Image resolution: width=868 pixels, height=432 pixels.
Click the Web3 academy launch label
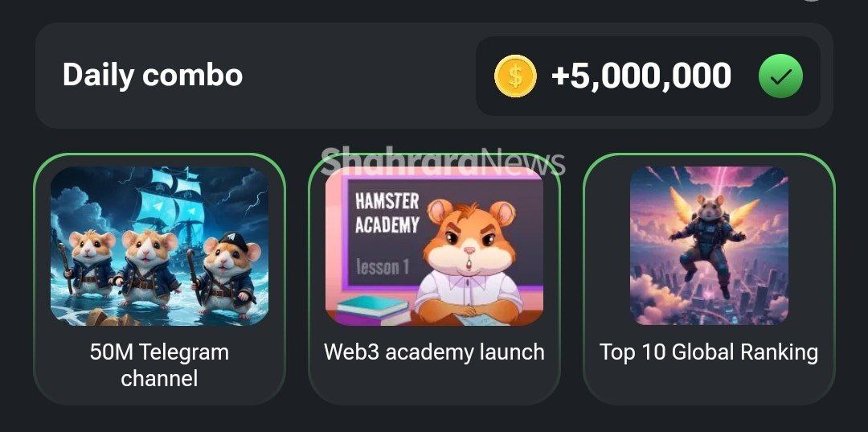(x=434, y=352)
